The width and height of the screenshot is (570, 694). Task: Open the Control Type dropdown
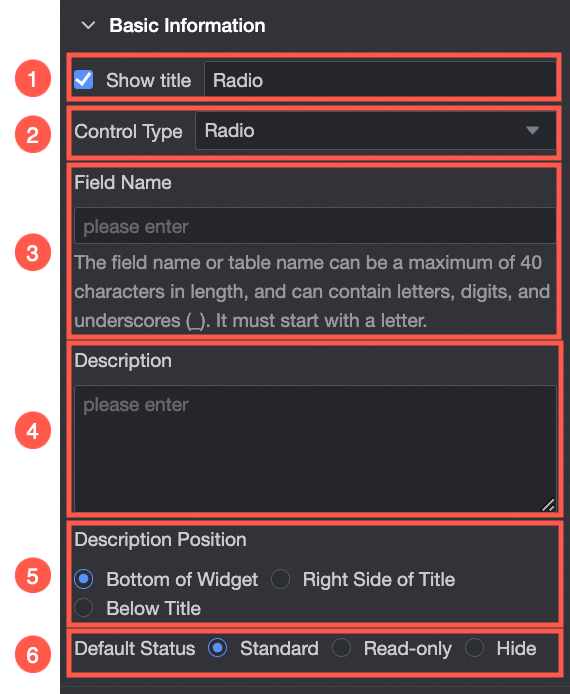click(x=375, y=131)
